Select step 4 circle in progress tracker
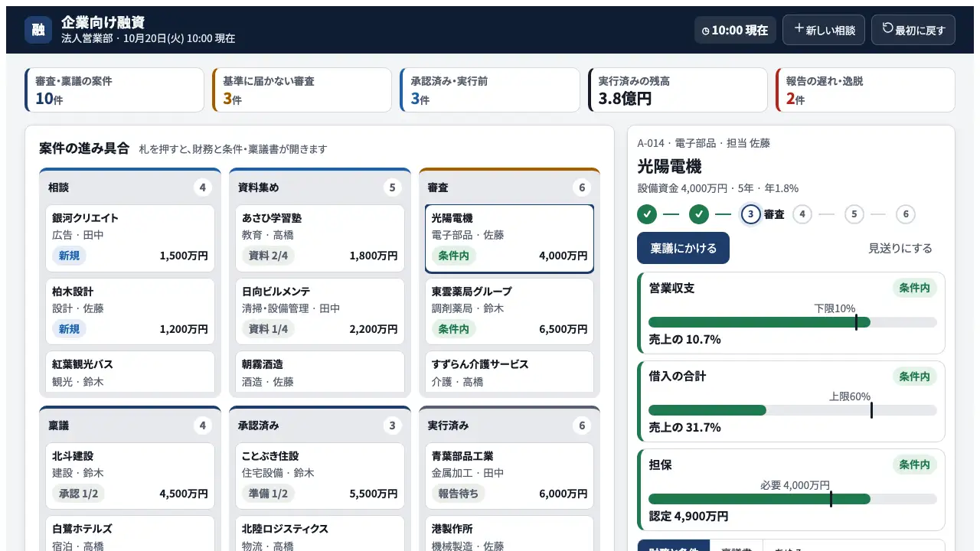 pyautogui.click(x=802, y=214)
